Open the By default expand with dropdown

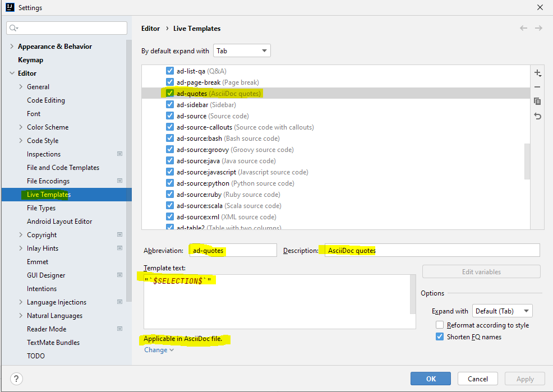click(x=242, y=50)
